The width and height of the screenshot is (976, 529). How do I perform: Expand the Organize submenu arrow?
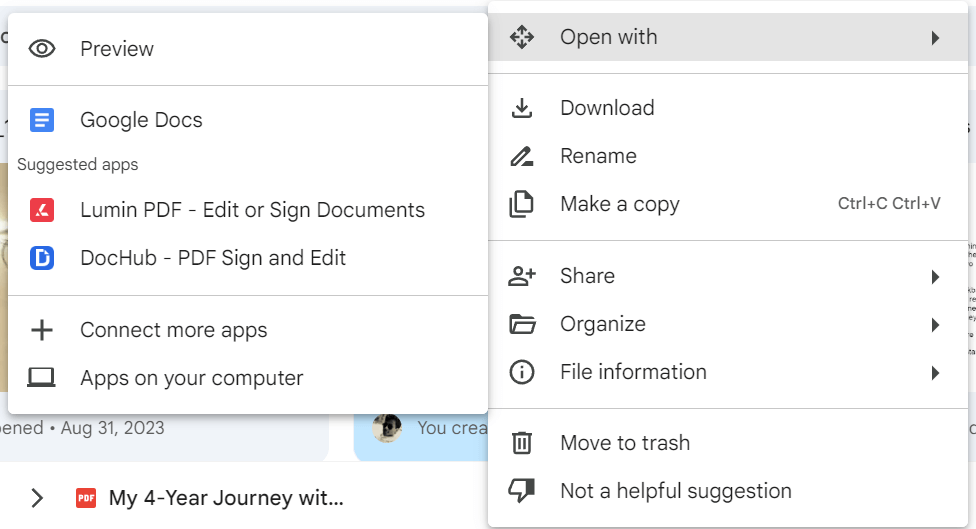935,325
